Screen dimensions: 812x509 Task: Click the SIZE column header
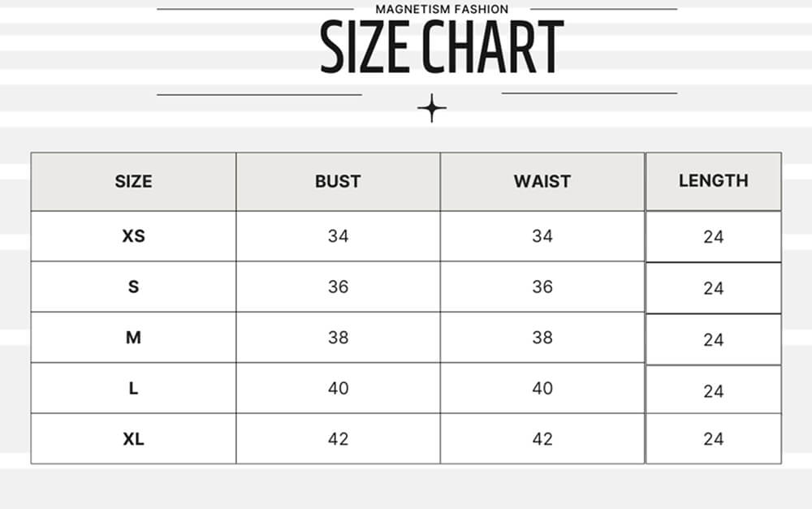(x=133, y=181)
